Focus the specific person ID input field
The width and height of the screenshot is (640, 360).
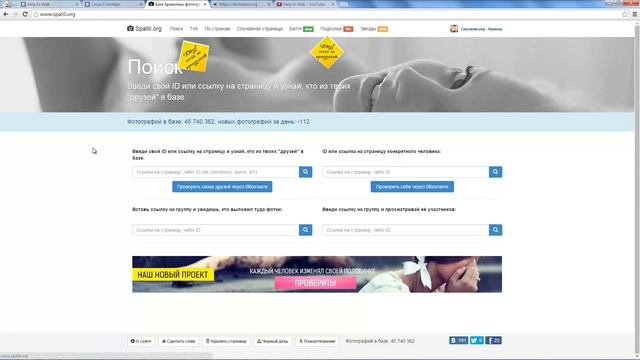click(x=406, y=172)
